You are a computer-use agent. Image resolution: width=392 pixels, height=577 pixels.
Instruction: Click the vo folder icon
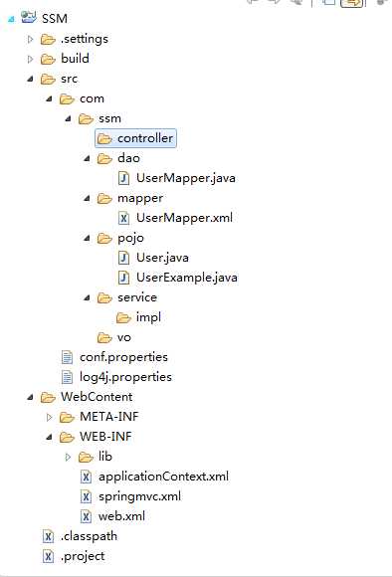click(104, 337)
